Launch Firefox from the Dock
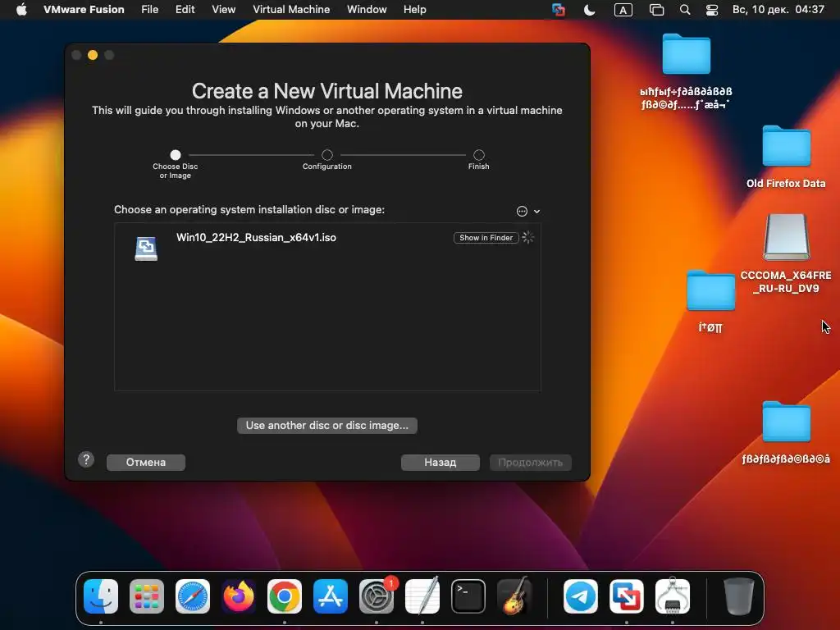 pos(239,596)
